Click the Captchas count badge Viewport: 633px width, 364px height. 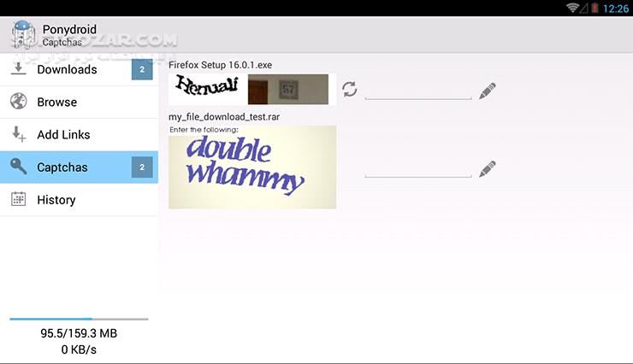(142, 167)
